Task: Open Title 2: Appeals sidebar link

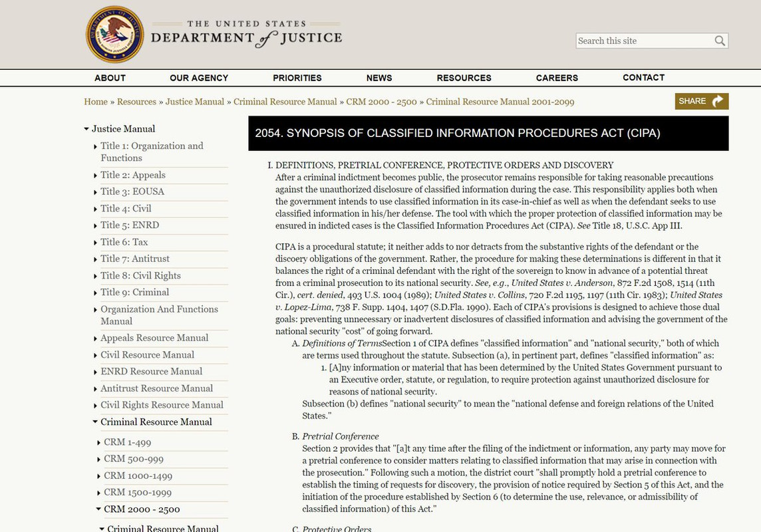Action: pos(133,175)
